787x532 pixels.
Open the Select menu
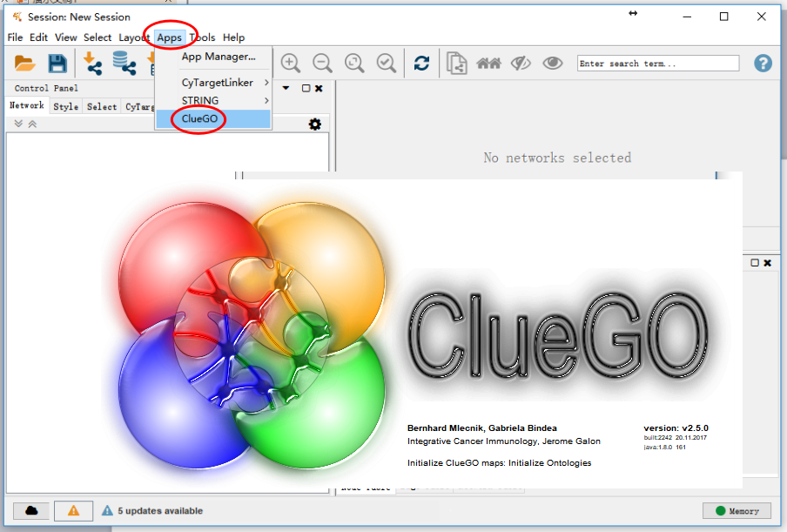click(98, 37)
